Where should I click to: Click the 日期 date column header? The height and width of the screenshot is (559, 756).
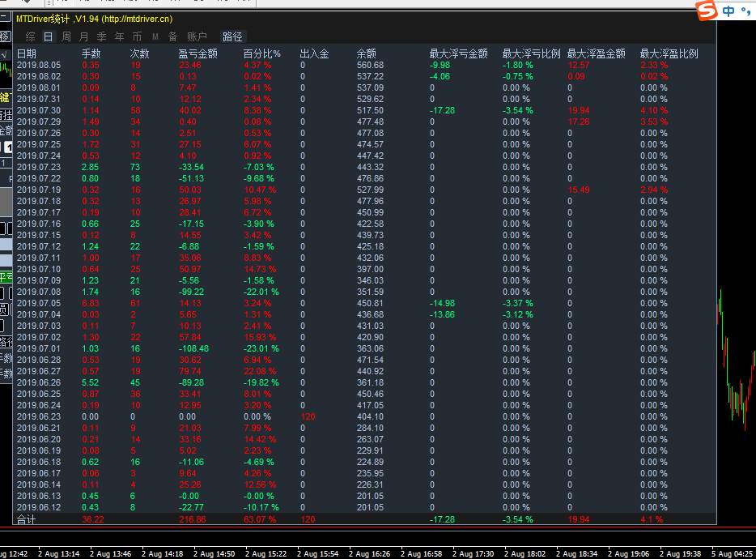[27, 53]
